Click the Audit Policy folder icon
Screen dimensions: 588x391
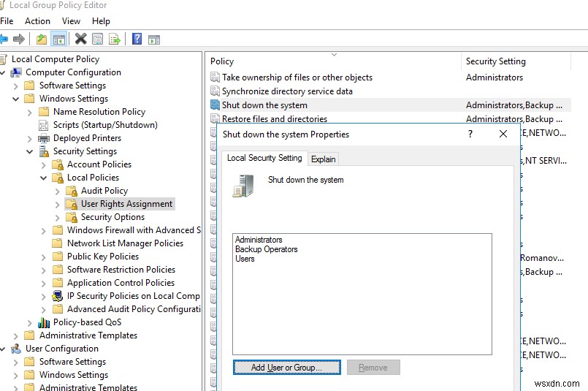pos(72,191)
